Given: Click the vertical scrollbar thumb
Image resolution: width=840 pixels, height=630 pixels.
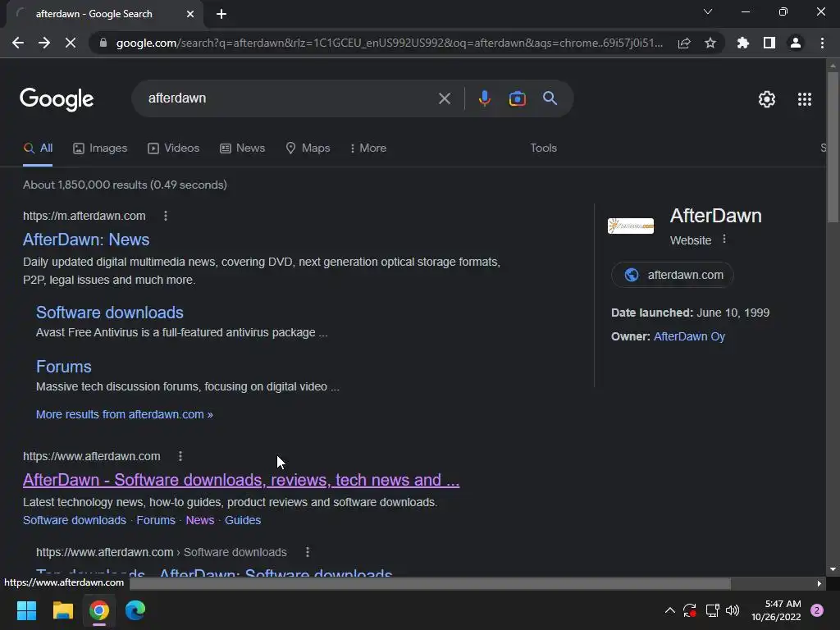Looking at the screenshot, I should (833, 147).
